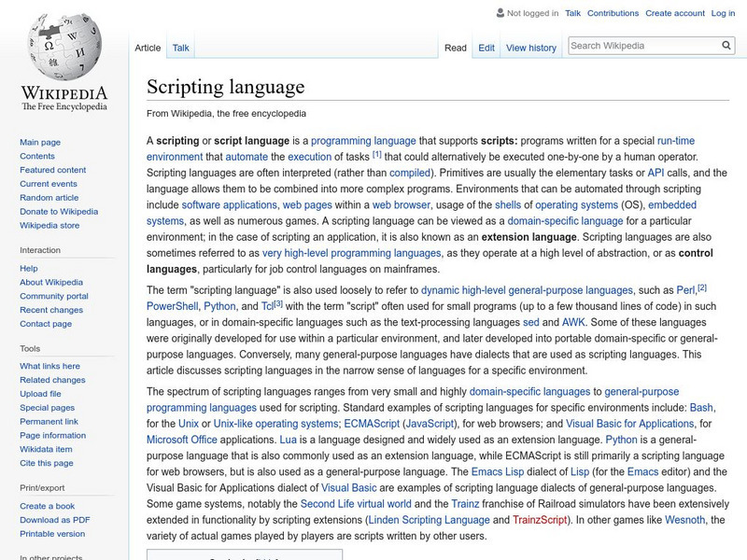Open Community portal
Image resolution: width=747 pixels, height=560 pixels.
click(x=54, y=296)
